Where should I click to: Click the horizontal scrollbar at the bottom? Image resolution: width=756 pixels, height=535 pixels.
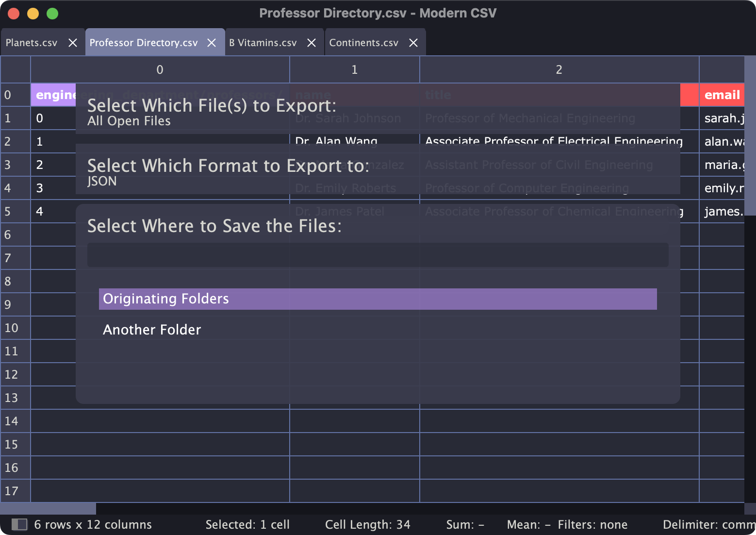(x=49, y=507)
